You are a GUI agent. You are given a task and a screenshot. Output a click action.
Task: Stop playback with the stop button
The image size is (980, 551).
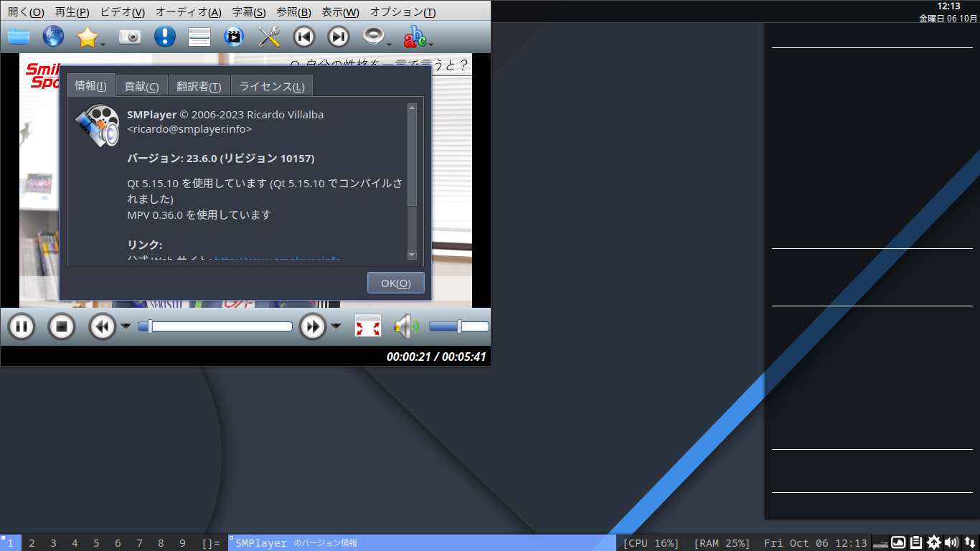click(62, 327)
